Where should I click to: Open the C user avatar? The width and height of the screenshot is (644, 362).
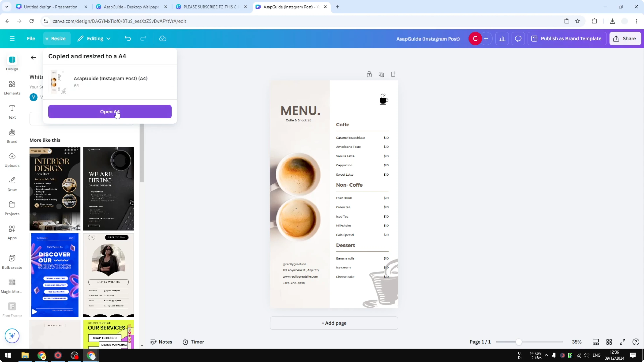click(x=475, y=38)
